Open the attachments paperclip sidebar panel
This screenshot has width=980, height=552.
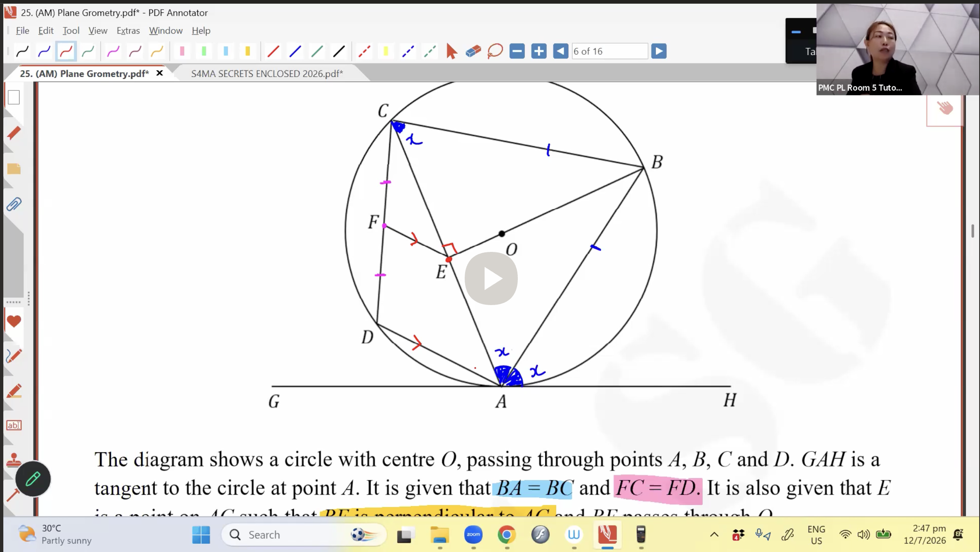point(14,204)
